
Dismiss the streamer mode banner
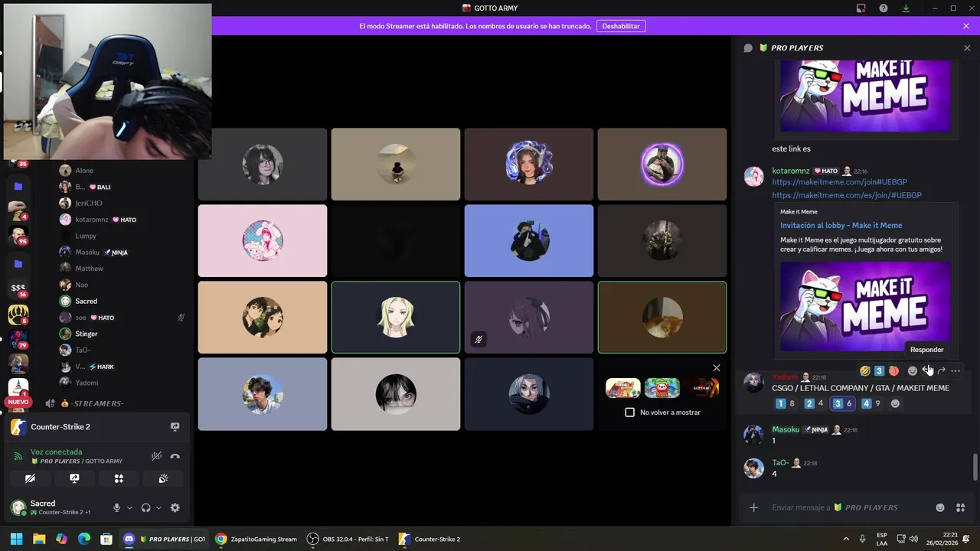tap(966, 26)
